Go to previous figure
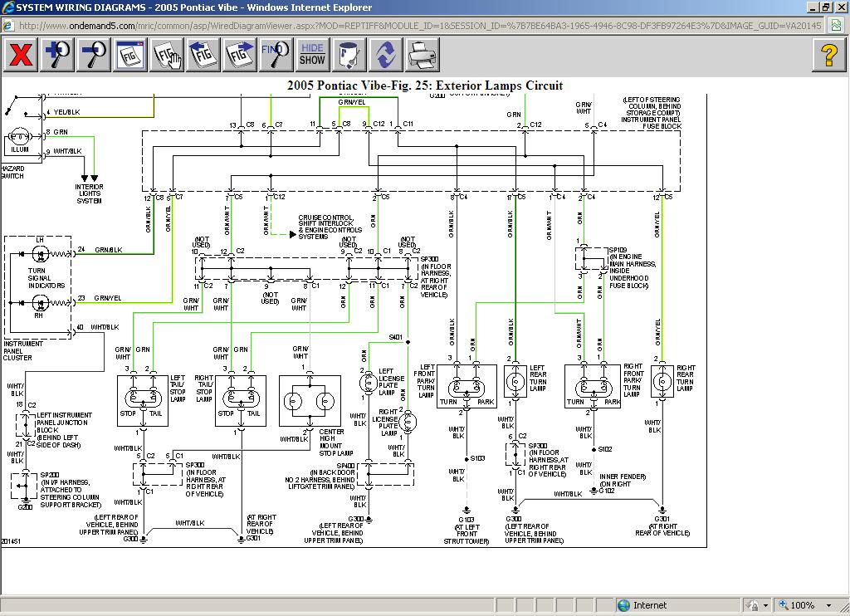 (203, 56)
